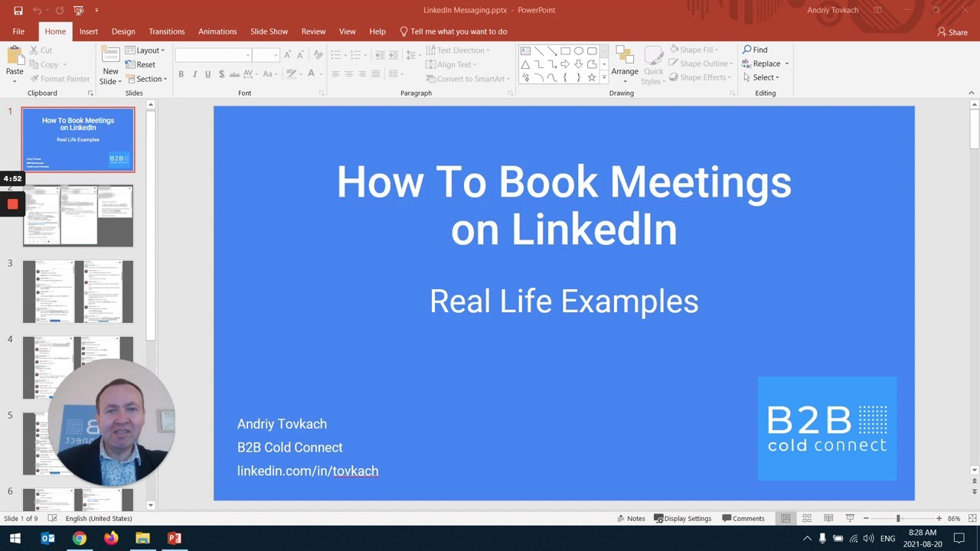Open the Section dropdown
Viewport: 980px width, 551px height.
[x=146, y=79]
